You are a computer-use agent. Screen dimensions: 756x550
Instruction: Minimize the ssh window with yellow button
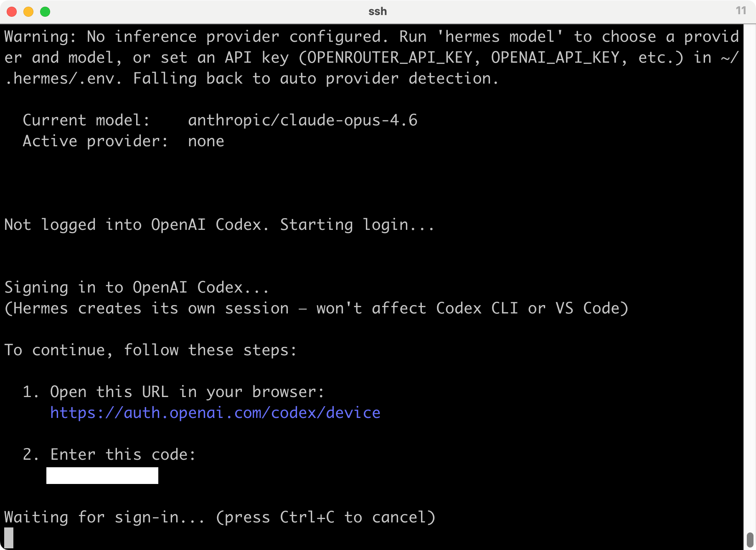(x=28, y=12)
